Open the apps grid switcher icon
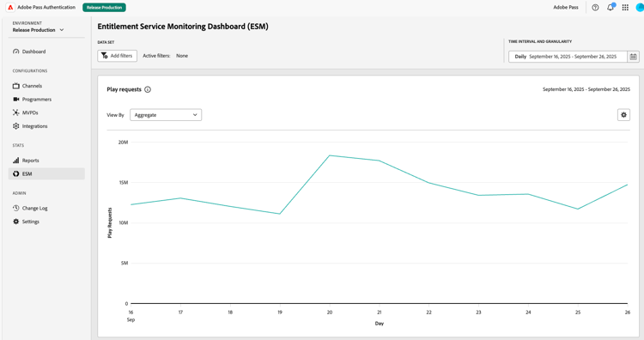The height and width of the screenshot is (340, 644). point(625,8)
